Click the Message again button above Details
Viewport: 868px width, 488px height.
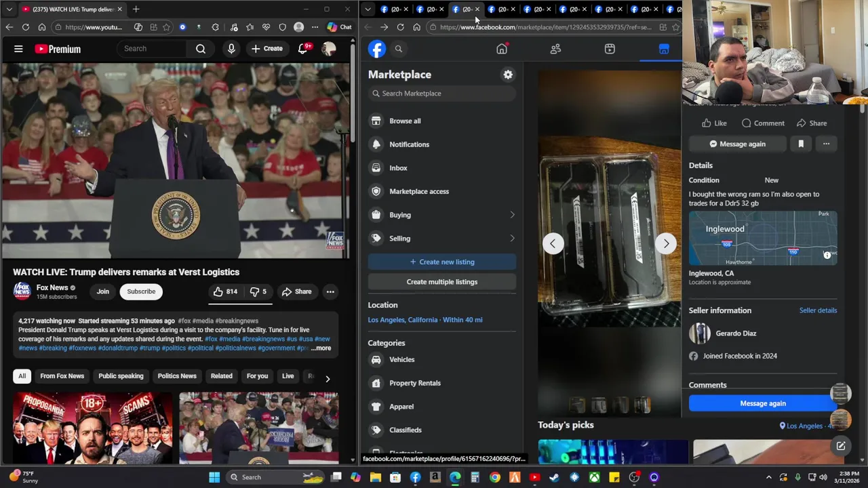tap(737, 144)
